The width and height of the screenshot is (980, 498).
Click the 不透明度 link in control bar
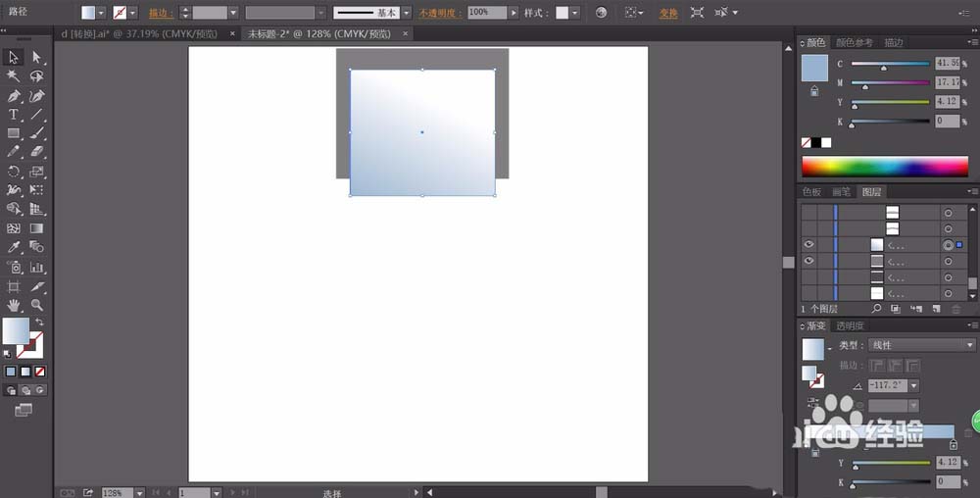pos(440,13)
